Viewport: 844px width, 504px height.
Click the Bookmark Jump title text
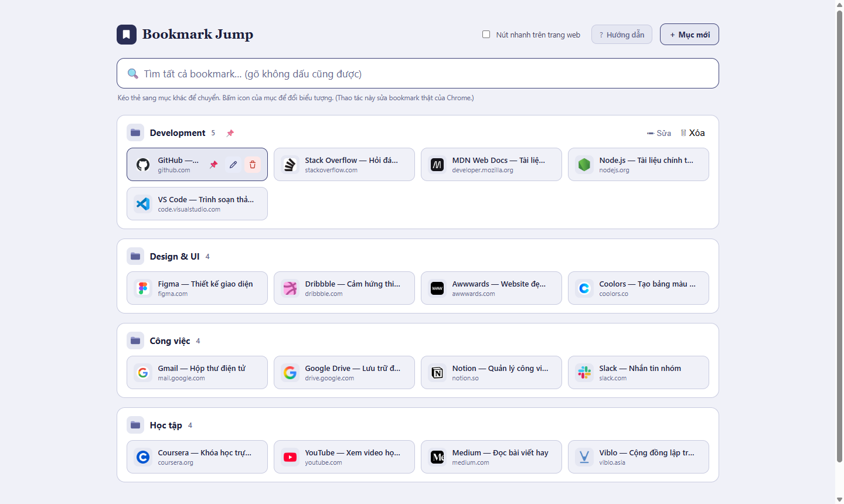[198, 35]
